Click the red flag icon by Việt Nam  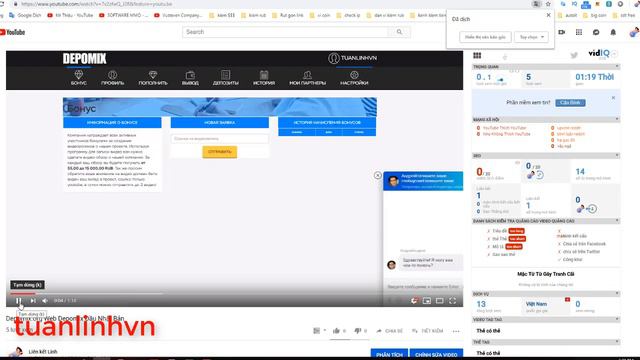click(x=567, y=300)
